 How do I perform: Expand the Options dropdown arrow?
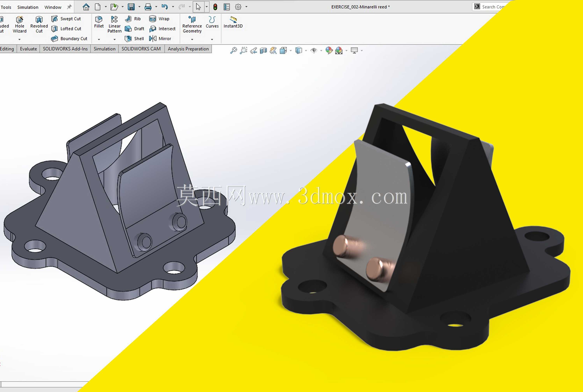246,7
